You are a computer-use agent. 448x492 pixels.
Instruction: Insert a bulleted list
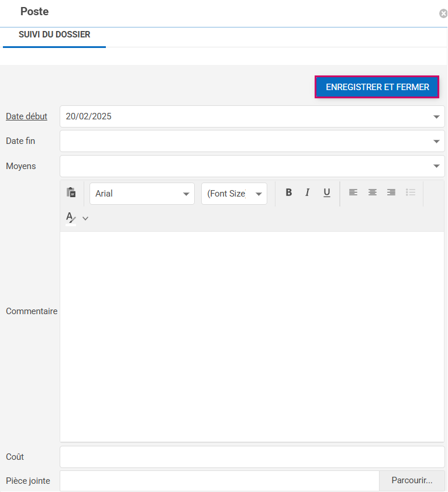pos(411,192)
